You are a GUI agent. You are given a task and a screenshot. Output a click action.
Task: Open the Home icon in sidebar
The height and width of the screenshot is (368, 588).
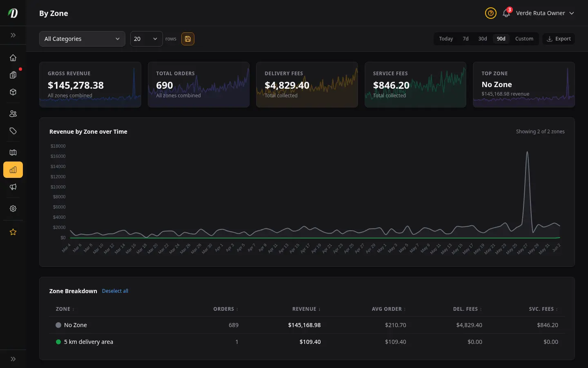point(13,58)
